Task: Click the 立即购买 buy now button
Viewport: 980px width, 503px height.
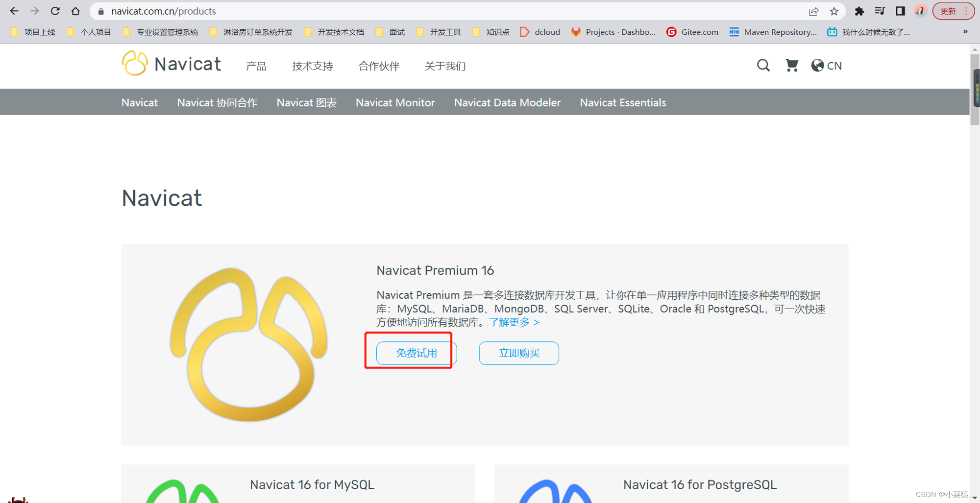Action: pos(519,353)
